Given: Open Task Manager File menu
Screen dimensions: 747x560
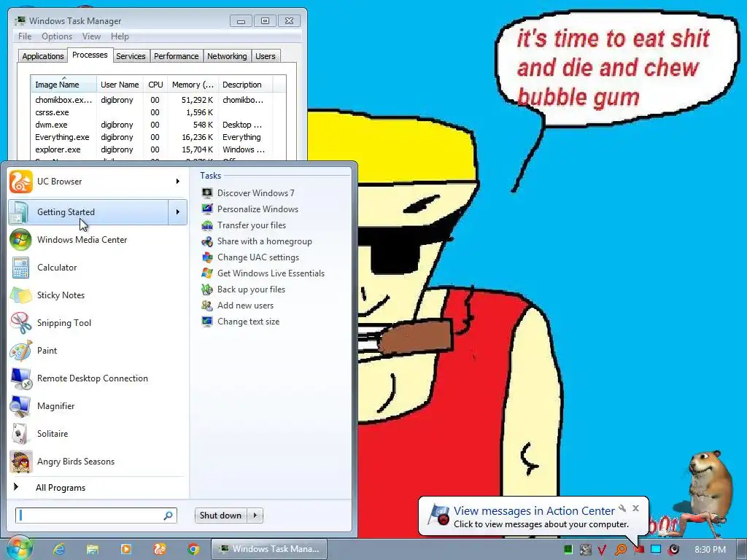Looking at the screenshot, I should tap(25, 36).
